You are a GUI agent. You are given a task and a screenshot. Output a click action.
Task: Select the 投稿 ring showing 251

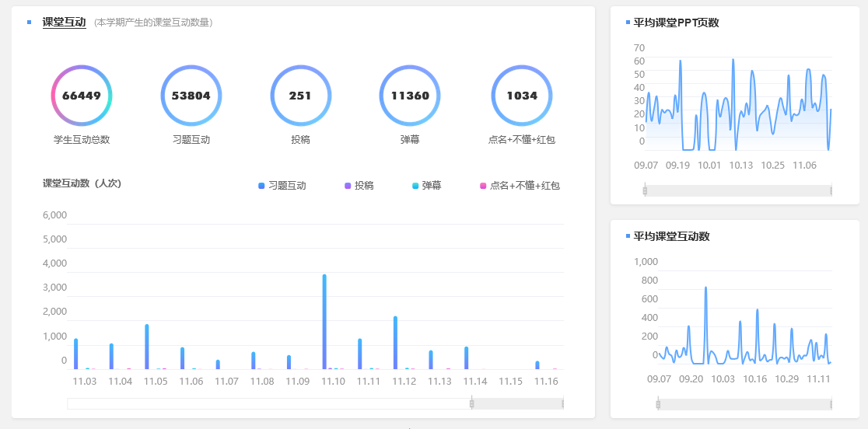point(300,96)
